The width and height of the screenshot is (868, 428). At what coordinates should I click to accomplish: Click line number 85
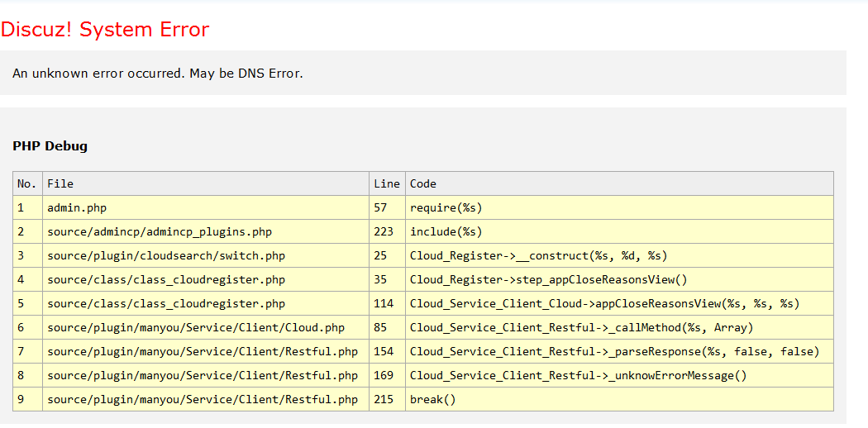(x=388, y=327)
